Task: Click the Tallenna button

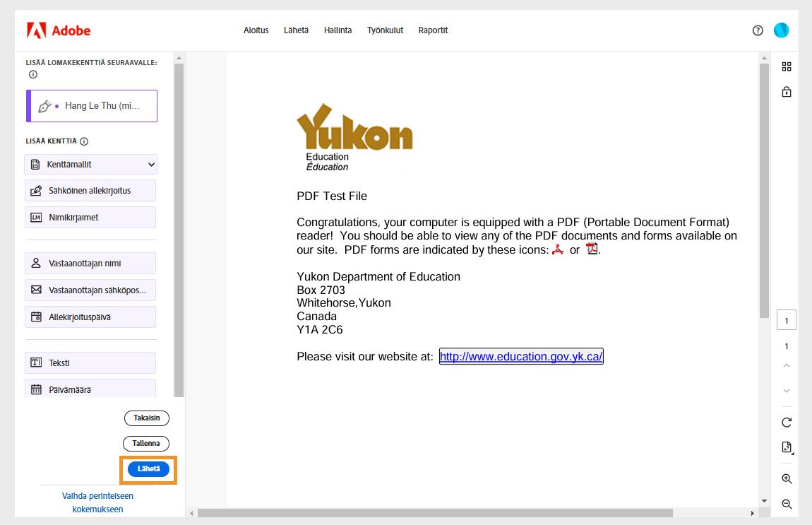Action: click(x=146, y=443)
